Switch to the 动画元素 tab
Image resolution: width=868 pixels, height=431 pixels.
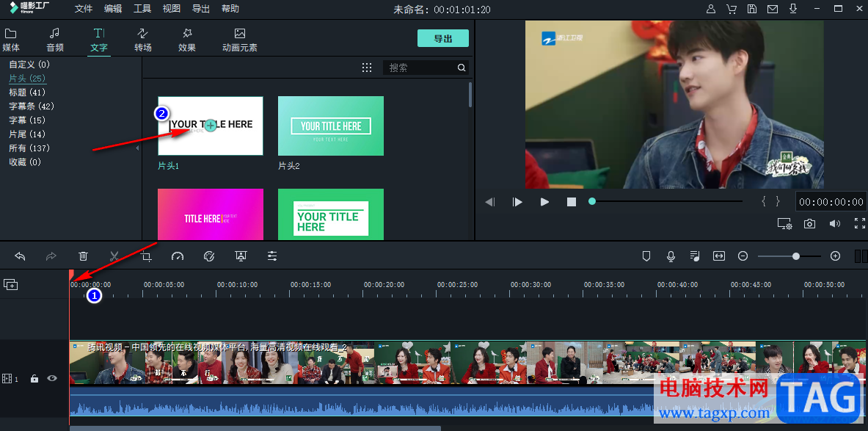coord(240,40)
